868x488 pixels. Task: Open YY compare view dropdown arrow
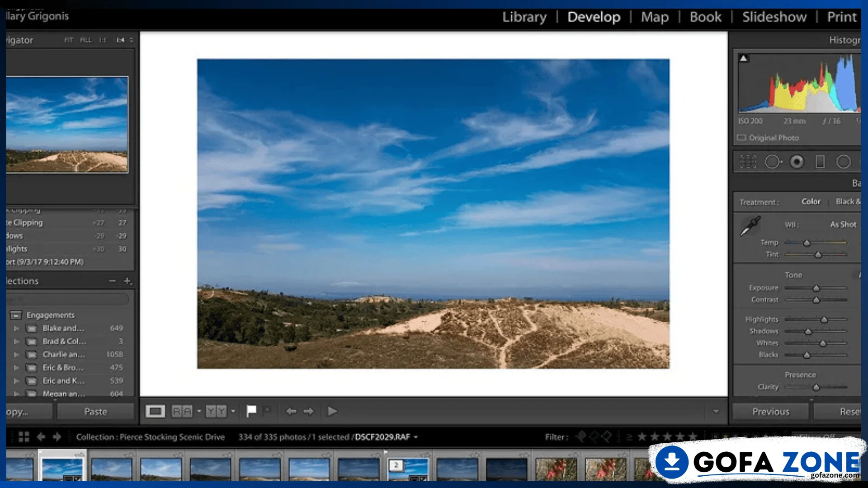tap(233, 411)
